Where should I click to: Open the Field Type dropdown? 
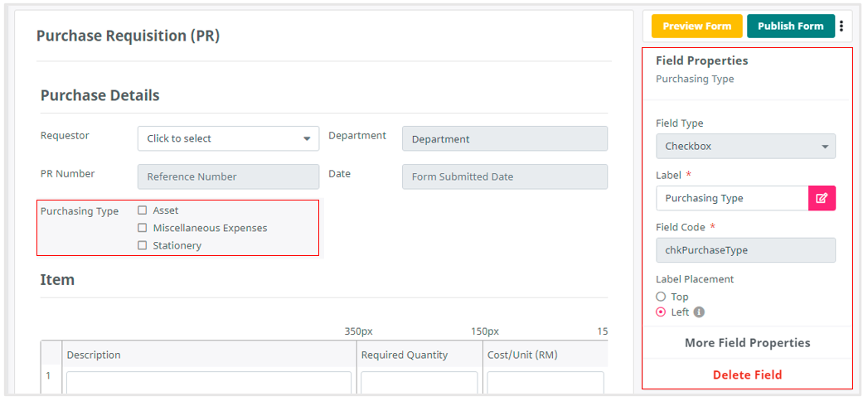tap(745, 147)
